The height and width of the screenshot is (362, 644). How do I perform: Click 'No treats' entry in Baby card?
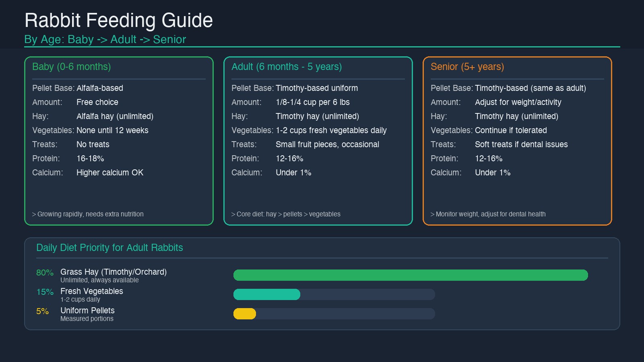[x=93, y=144]
